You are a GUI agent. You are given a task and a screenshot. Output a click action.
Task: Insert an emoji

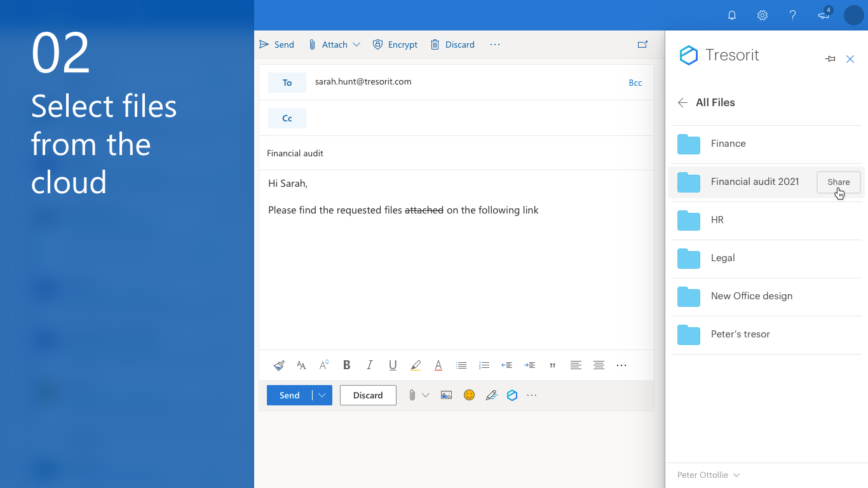[x=469, y=395]
